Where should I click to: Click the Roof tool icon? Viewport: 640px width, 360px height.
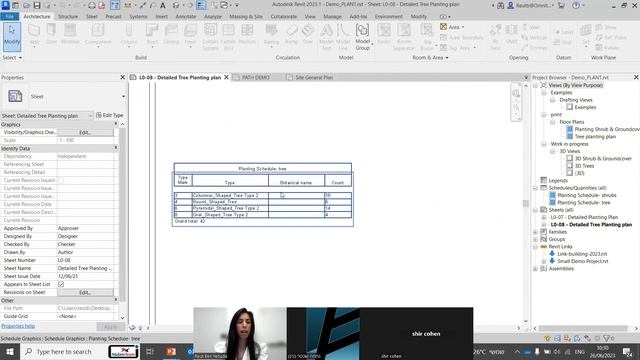coord(152,30)
